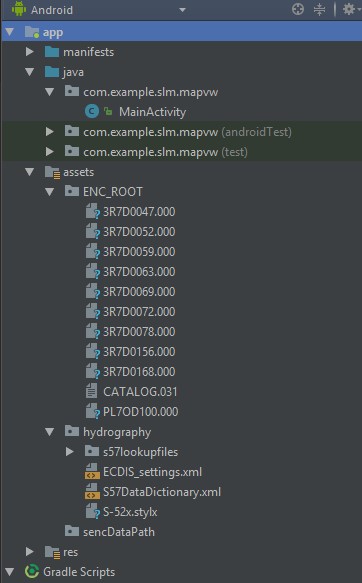Collapse the Gradle Scripts node
Viewport: 362px width, 583px height.
pyautogui.click(x=10, y=572)
